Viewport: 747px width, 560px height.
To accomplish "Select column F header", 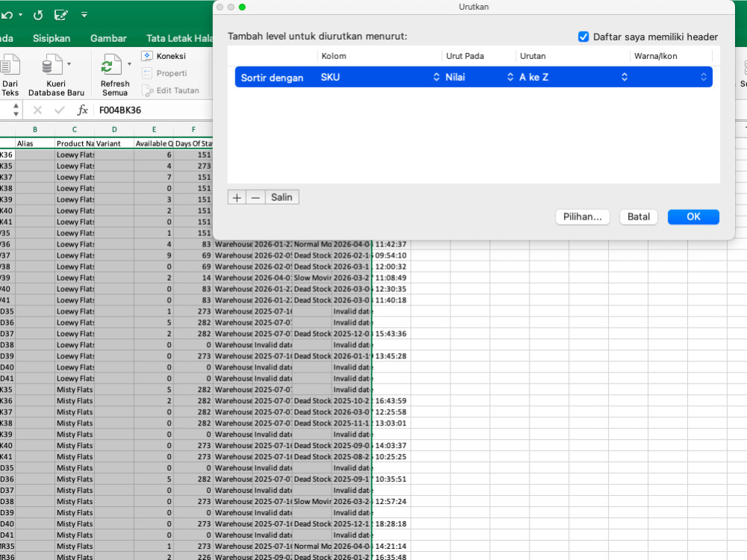I will coord(193,129).
